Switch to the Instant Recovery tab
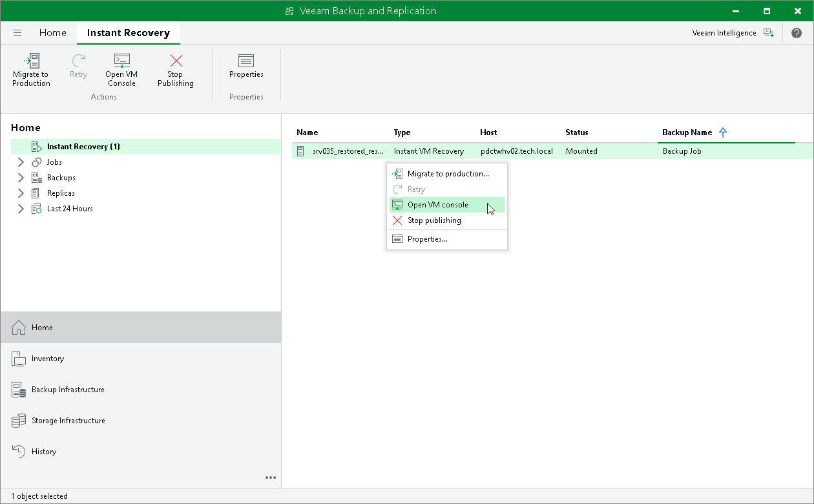 (128, 32)
